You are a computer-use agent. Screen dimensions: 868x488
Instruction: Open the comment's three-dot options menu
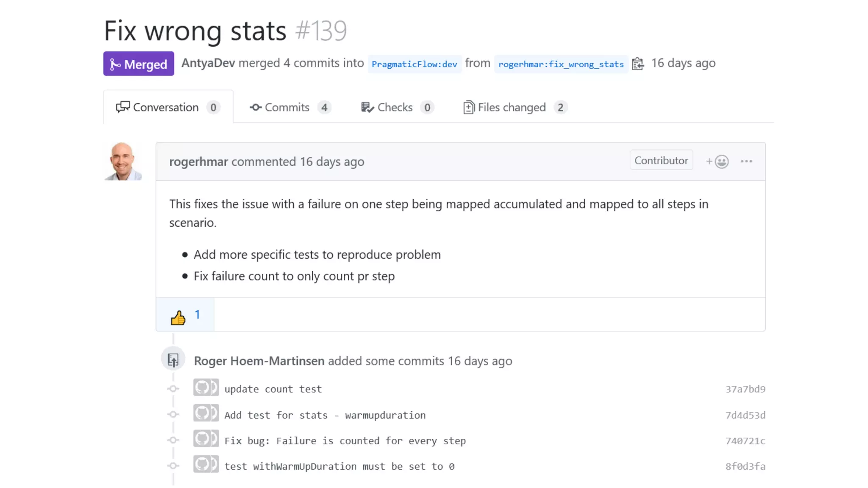[746, 161]
